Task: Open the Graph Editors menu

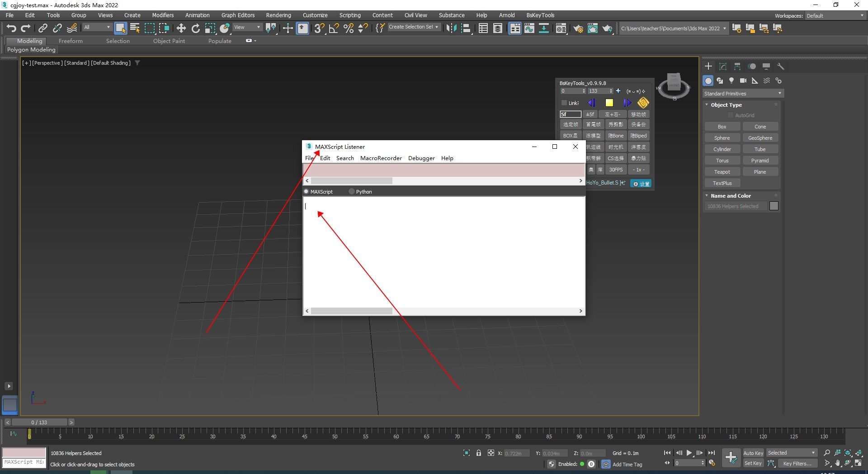Action: click(238, 15)
